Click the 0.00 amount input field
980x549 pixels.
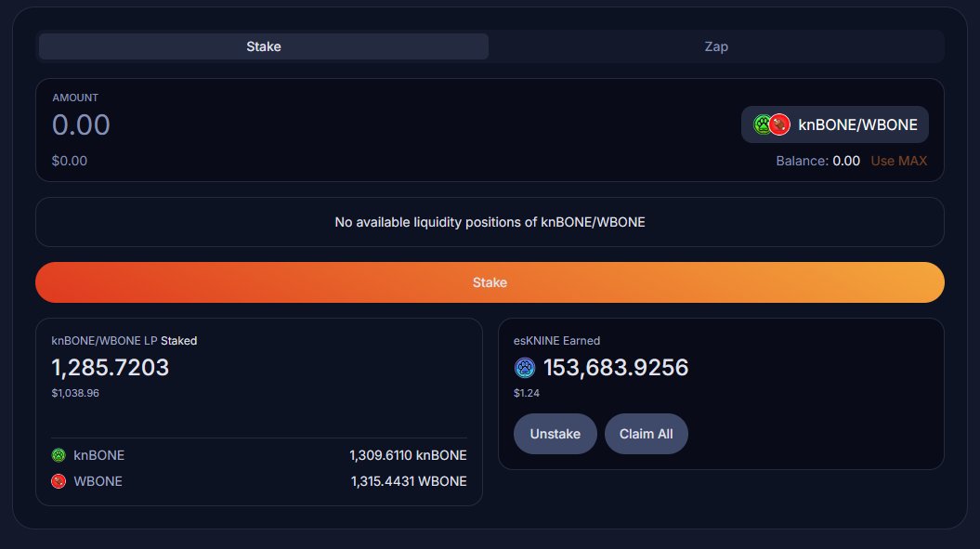pyautogui.click(x=81, y=124)
